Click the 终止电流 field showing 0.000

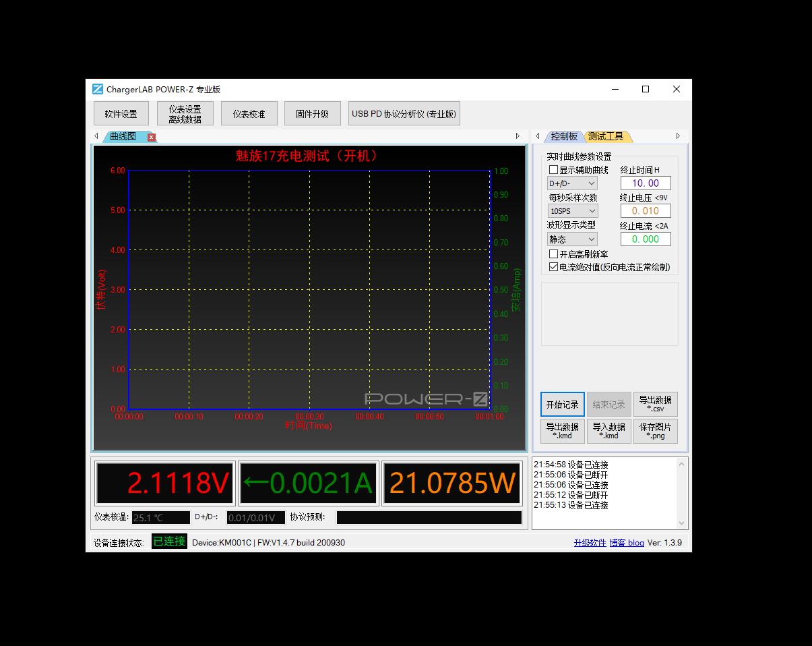[646, 239]
